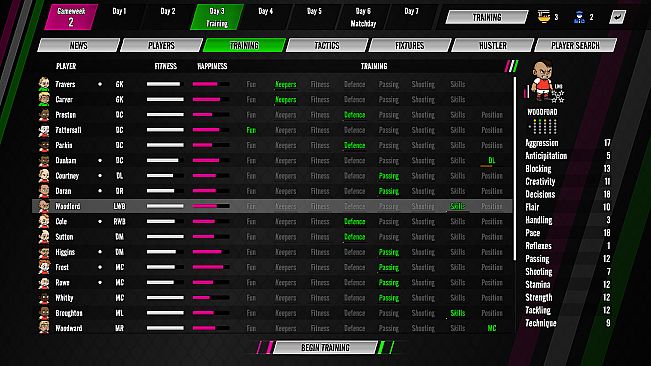Open the NEWS tab
Viewport: 651px width, 366px height.
click(78, 45)
